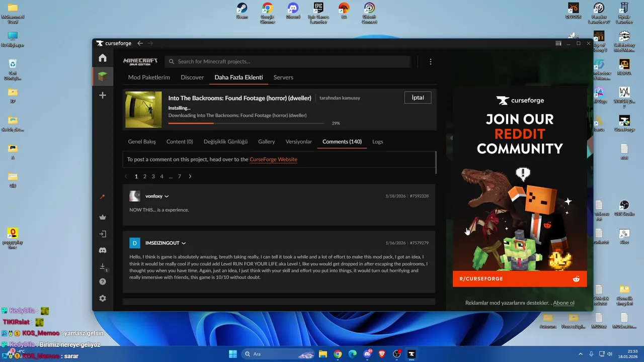Expand vonfoxy user dropdown chevron
This screenshot has height=362, width=644.
167,196
